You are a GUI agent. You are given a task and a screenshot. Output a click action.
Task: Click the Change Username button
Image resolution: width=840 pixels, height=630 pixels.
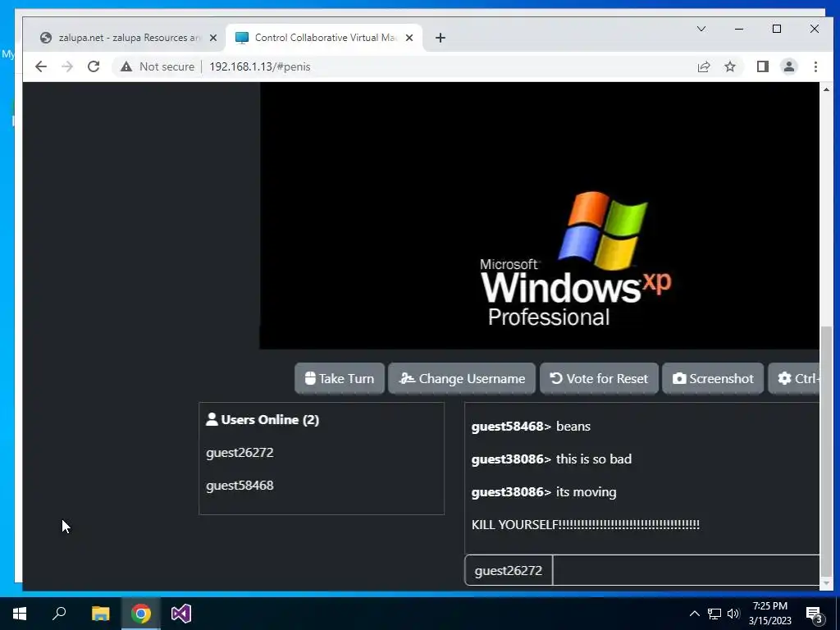pyautogui.click(x=461, y=378)
